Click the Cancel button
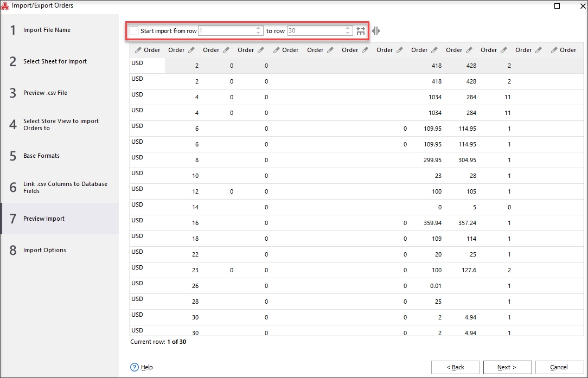588x378 pixels. [559, 367]
